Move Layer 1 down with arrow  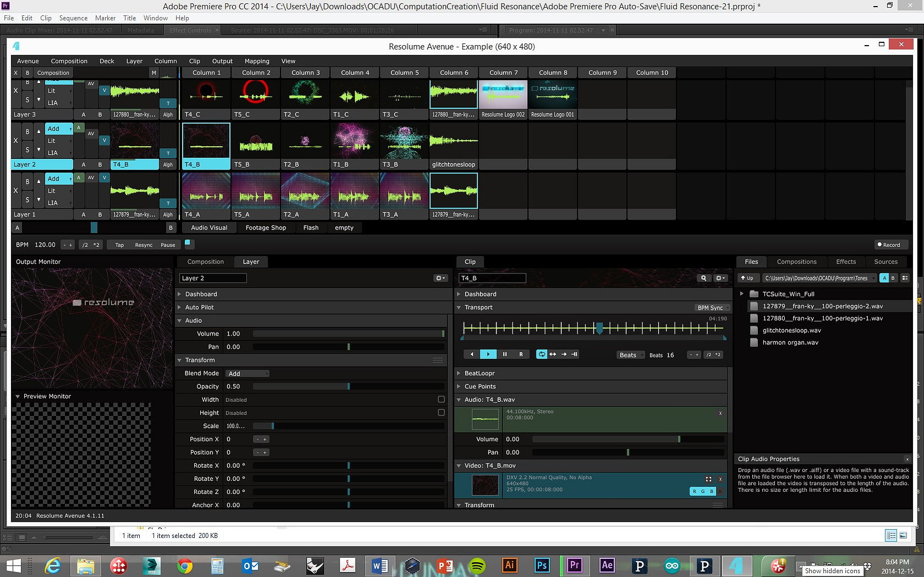39,200
